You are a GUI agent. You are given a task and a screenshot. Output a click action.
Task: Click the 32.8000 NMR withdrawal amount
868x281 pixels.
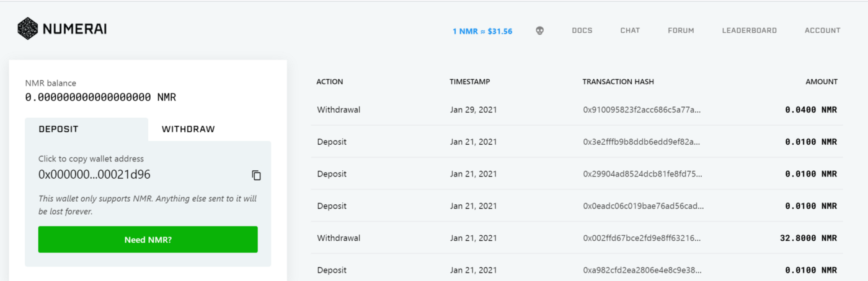point(808,238)
